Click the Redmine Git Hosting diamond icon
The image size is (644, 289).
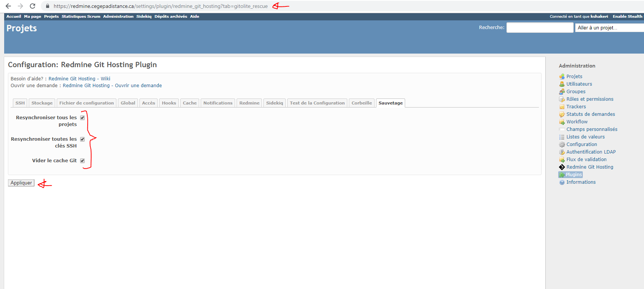click(x=562, y=167)
